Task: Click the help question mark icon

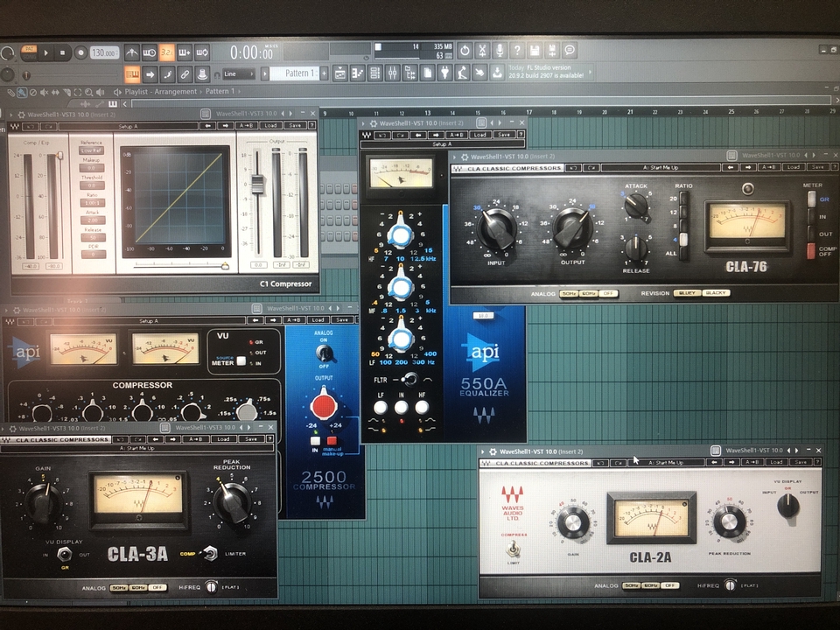Action: point(517,51)
